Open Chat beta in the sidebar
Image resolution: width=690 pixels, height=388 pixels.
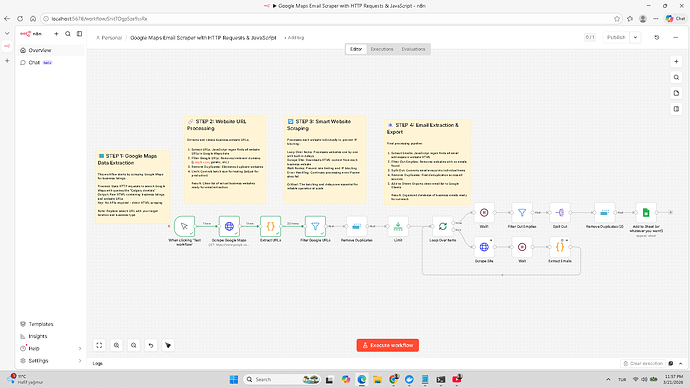tap(51, 62)
